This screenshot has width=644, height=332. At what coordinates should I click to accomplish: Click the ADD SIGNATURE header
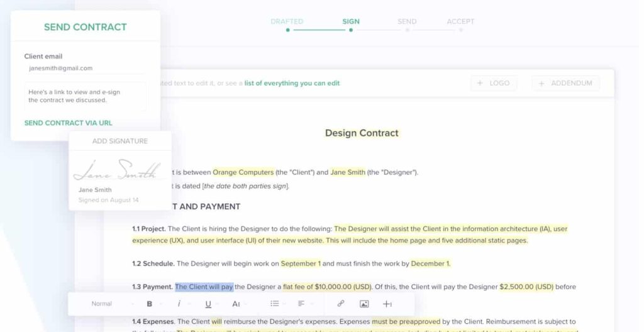[120, 141]
